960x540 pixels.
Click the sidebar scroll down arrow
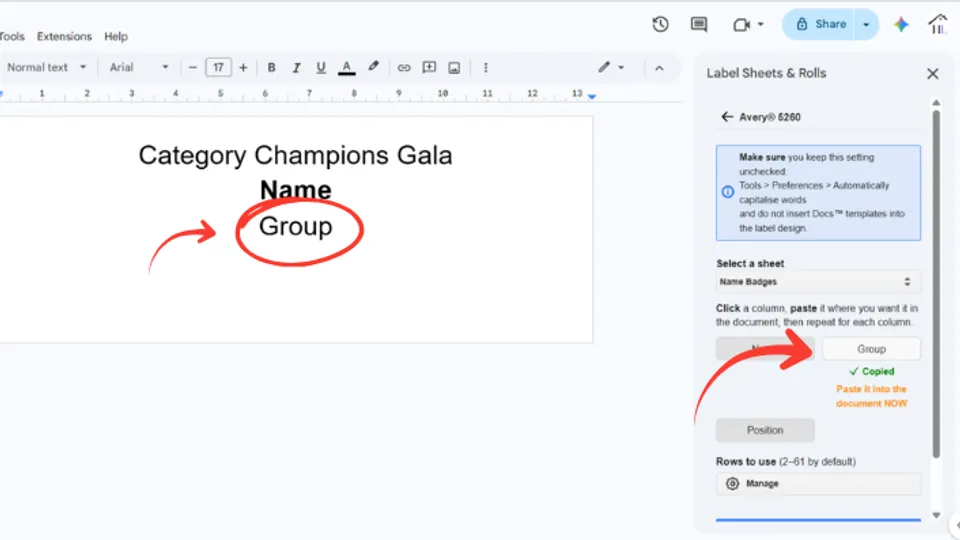click(936, 516)
